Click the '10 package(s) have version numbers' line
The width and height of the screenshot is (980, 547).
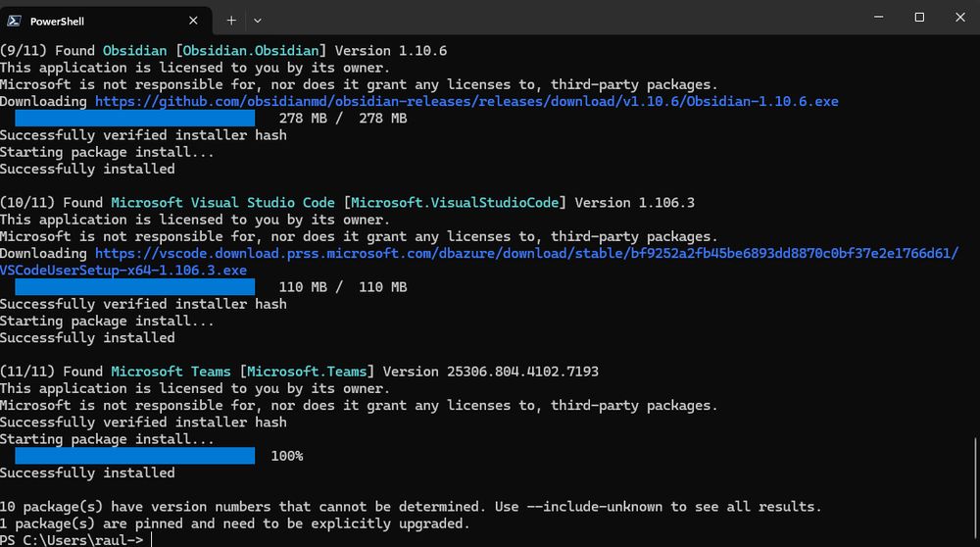411,507
